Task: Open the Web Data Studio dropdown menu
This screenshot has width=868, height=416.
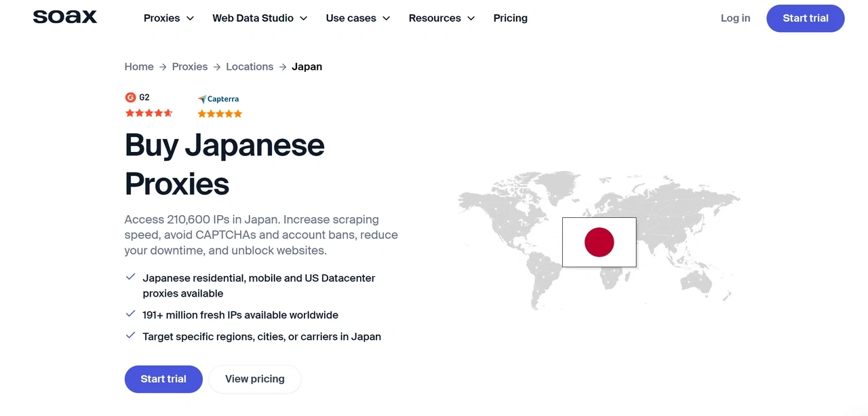Action: (260, 18)
